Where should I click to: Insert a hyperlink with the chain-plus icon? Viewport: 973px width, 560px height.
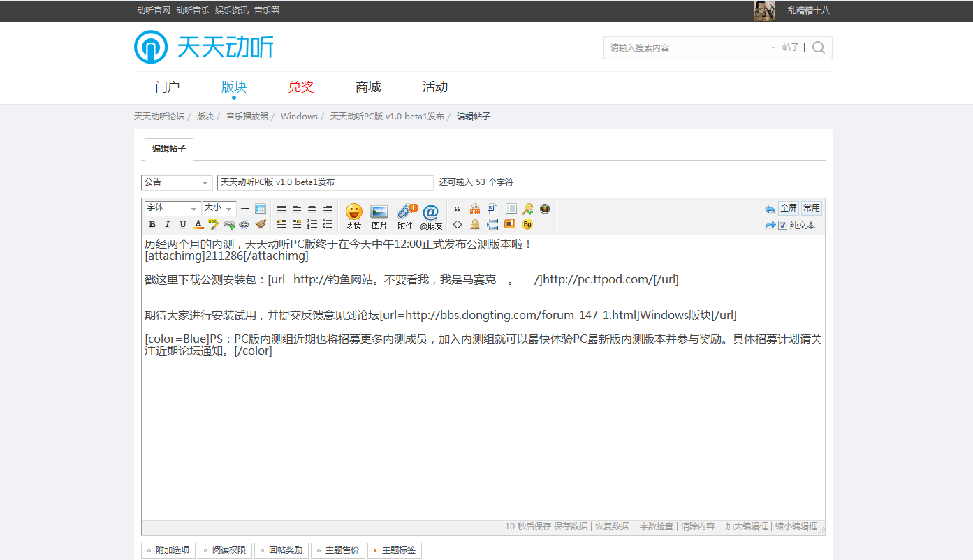click(x=229, y=224)
